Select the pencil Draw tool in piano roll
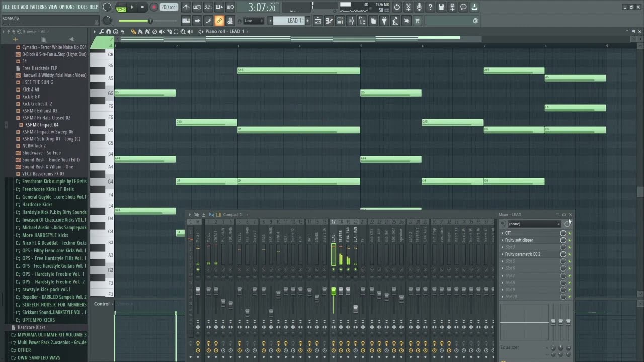Image resolution: width=644 pixels, height=362 pixels. click(133, 32)
